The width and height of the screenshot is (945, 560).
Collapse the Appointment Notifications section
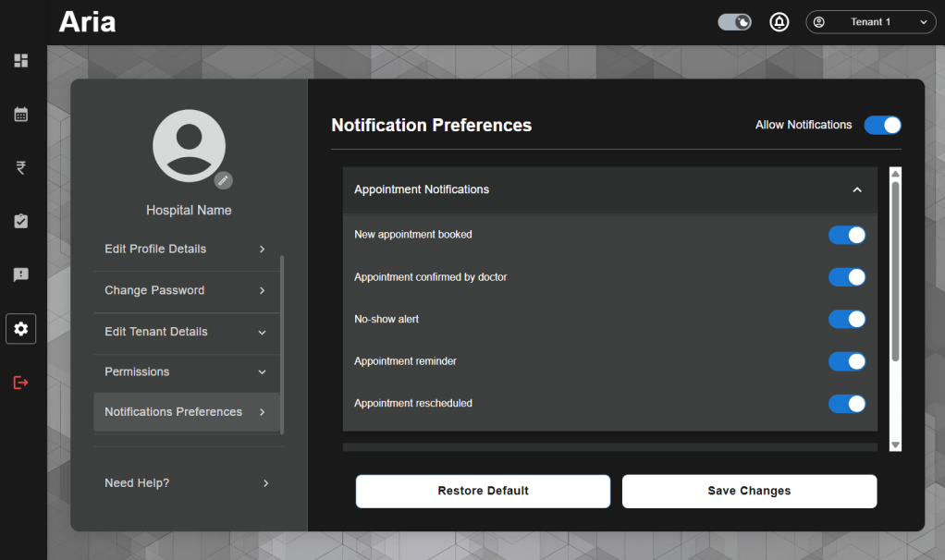coord(857,190)
